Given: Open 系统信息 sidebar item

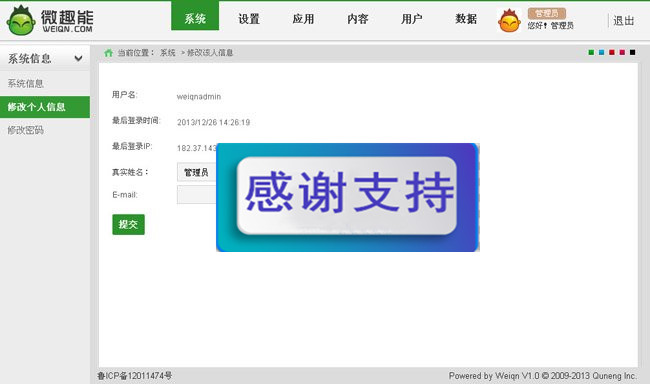Looking at the screenshot, I should (25, 83).
